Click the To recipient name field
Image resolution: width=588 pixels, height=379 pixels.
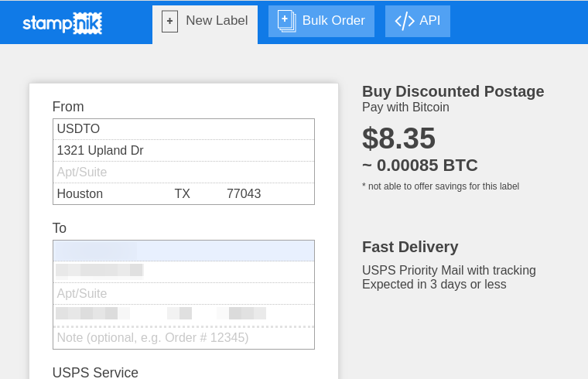(184, 251)
